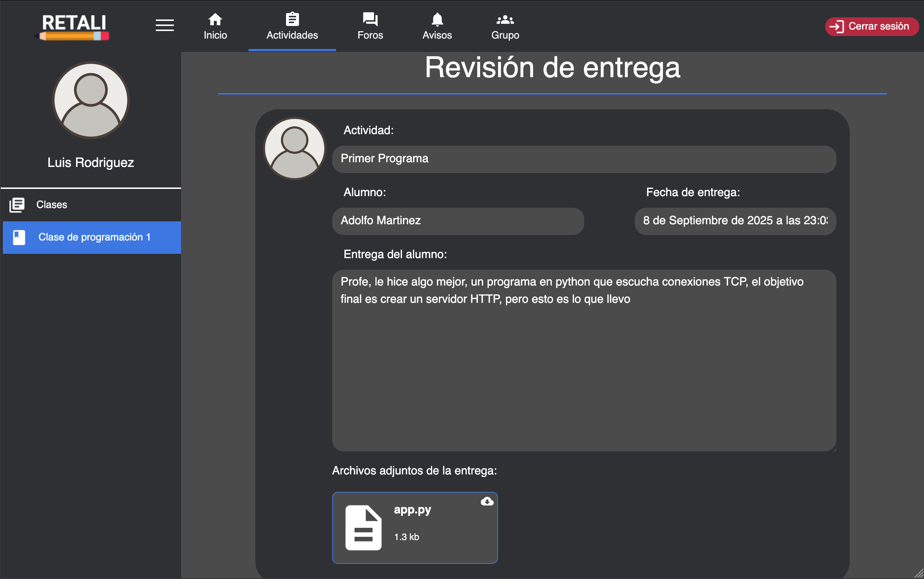Screen dimensions: 924x579
Task: Open the app.py file thumbnail
Action: tap(363, 528)
